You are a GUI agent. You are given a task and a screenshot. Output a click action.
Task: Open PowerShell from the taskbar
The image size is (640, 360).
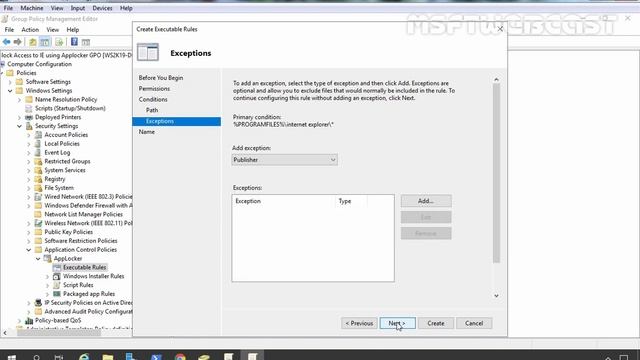tap(156, 357)
